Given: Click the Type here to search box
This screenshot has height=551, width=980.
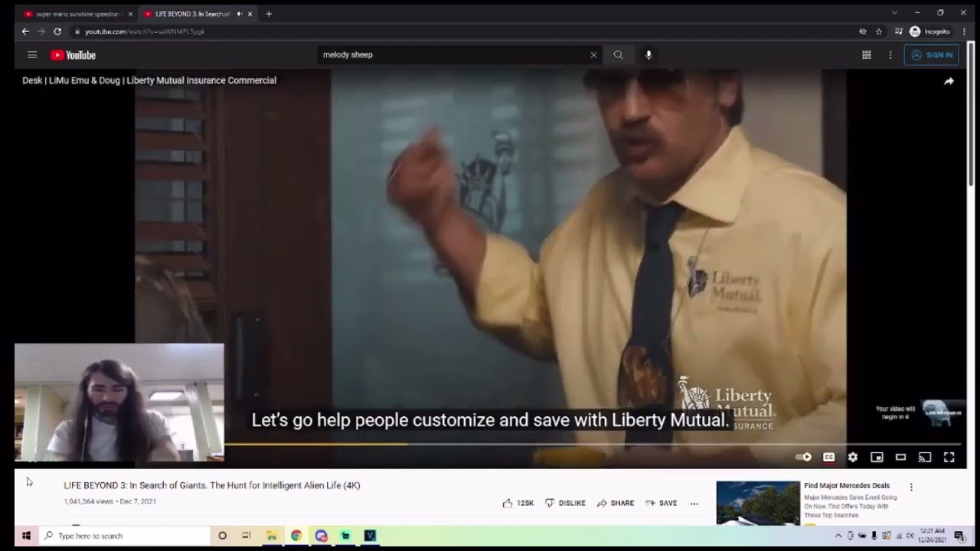Looking at the screenshot, I should (123, 536).
